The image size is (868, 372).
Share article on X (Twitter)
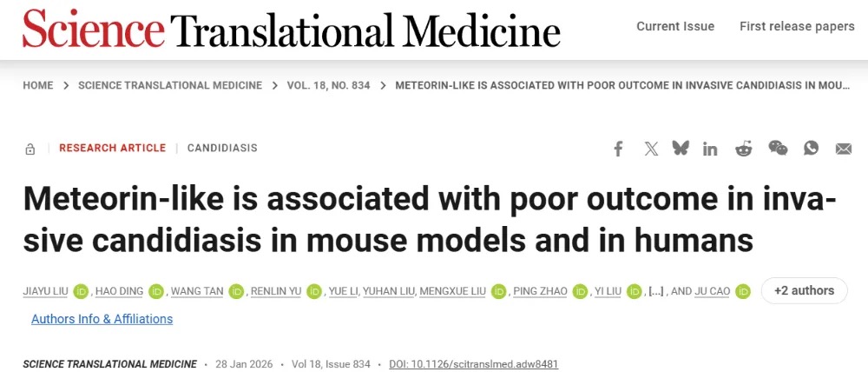tap(651, 149)
